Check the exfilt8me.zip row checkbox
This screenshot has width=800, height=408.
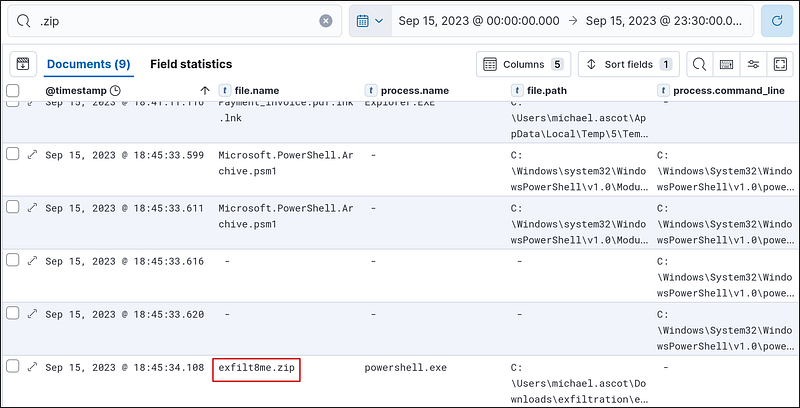pos(13,367)
